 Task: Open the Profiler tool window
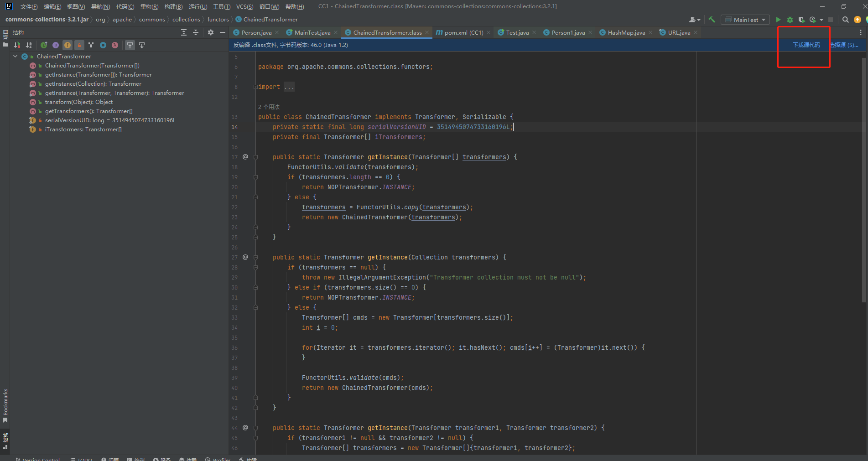click(x=218, y=459)
